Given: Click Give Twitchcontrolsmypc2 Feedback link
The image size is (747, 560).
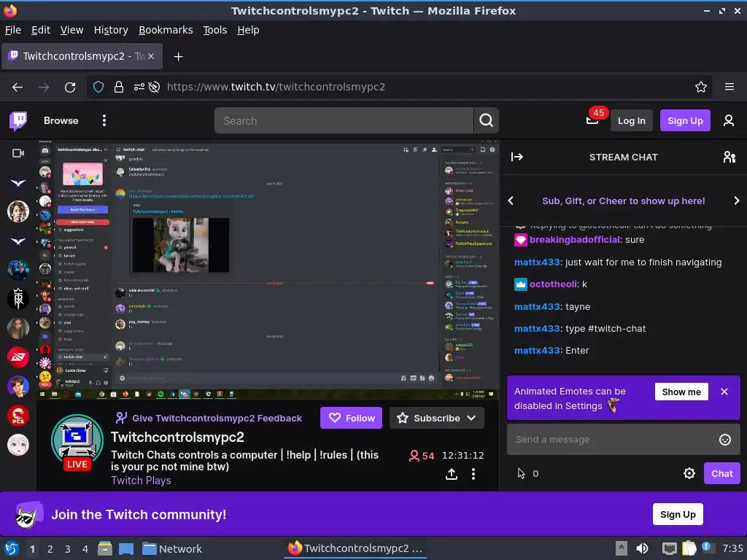Looking at the screenshot, I should coord(217,418).
